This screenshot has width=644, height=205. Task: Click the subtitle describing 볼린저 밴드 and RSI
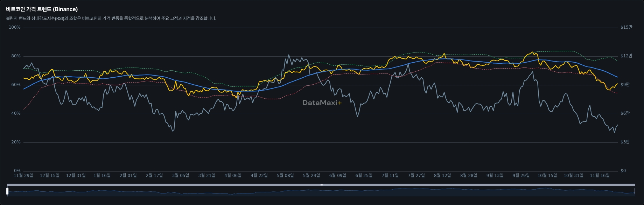(111, 18)
